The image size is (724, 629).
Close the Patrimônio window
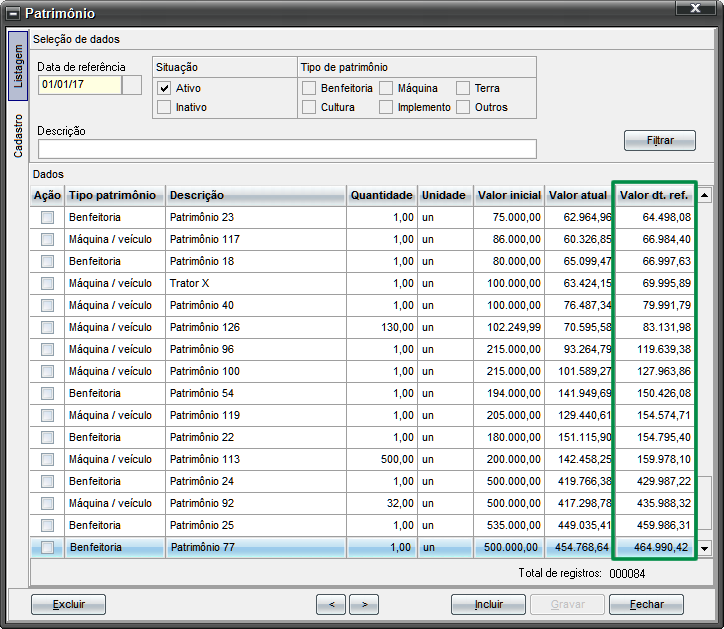click(x=695, y=8)
